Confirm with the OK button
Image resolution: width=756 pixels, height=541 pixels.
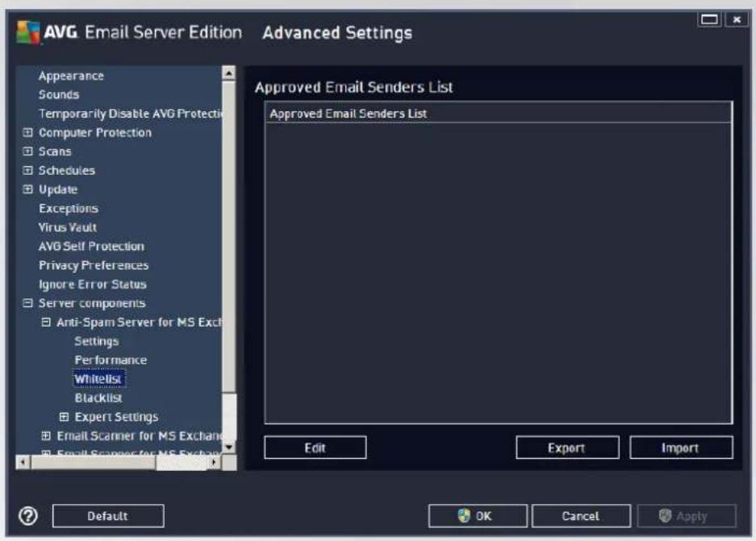tap(478, 516)
